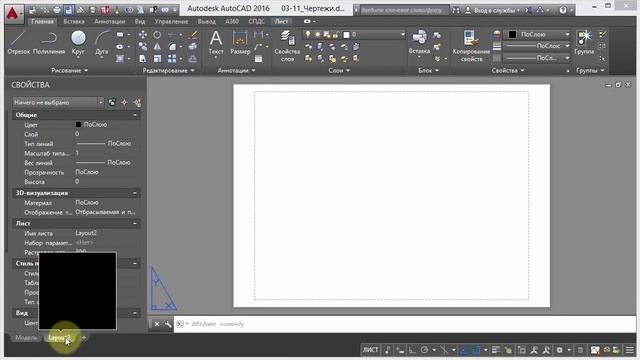Toggle lineweight display in status bar
Viewport: 640px width, 360px height.
point(496,350)
